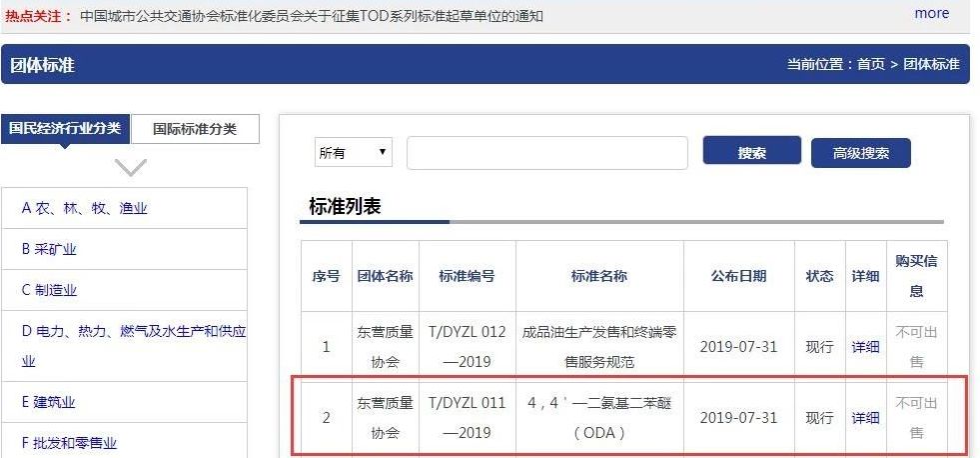The width and height of the screenshot is (980, 458).
Task: Click standard name 成品油生产发售和终端零售服务规范
Action: click(598, 347)
